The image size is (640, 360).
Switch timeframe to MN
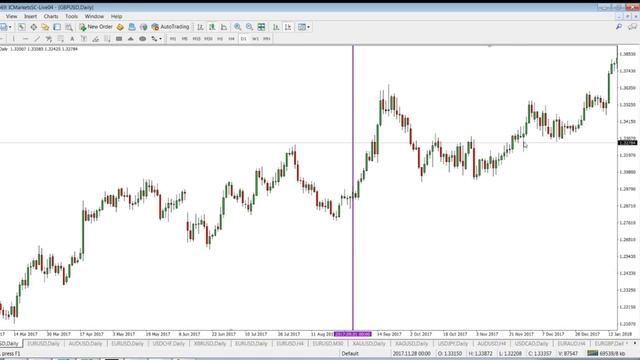pos(267,39)
